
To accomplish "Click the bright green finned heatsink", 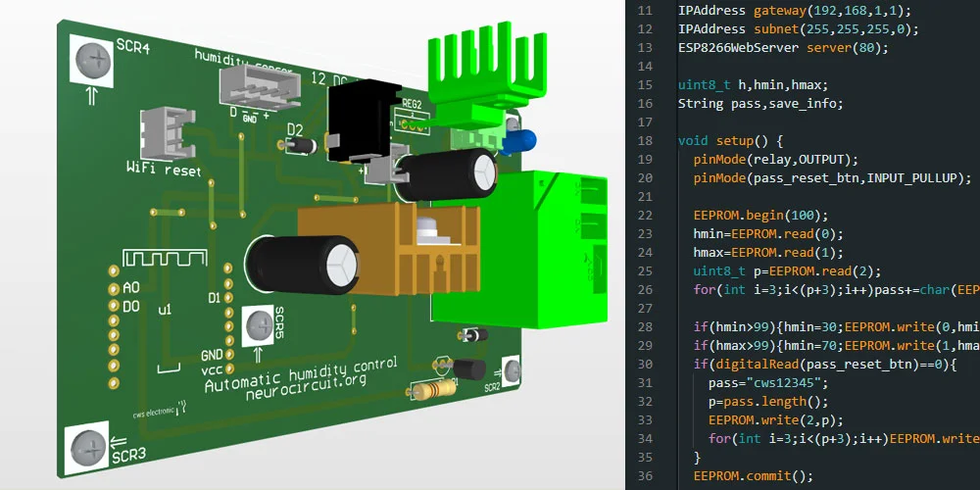I will pos(468,76).
